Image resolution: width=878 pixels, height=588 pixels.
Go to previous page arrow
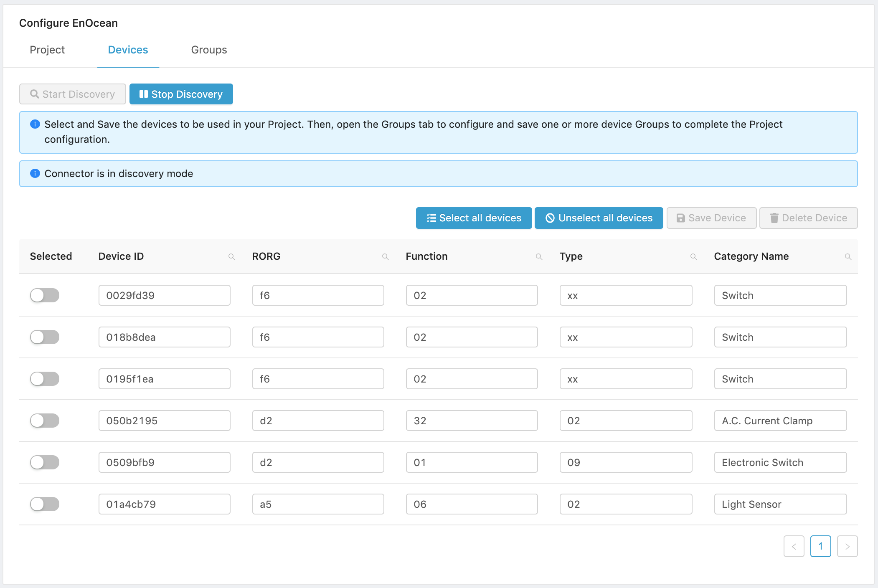[x=794, y=546]
